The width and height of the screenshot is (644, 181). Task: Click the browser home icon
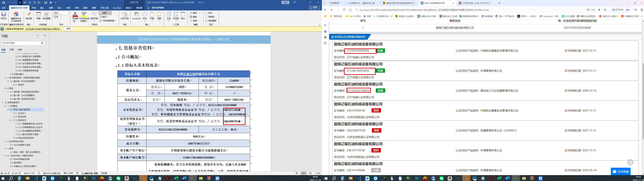pos(350,10)
